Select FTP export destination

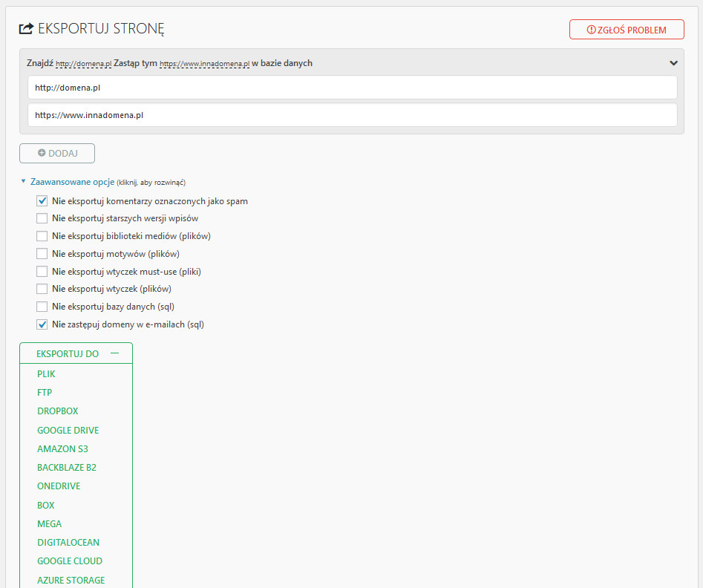click(45, 393)
